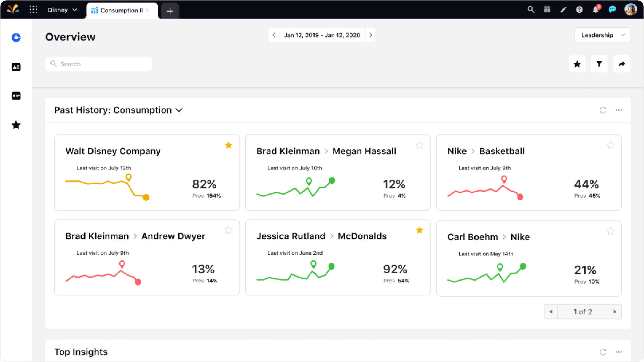Click the Walt Disney Company title
This screenshot has width=644, height=362.
tap(113, 151)
